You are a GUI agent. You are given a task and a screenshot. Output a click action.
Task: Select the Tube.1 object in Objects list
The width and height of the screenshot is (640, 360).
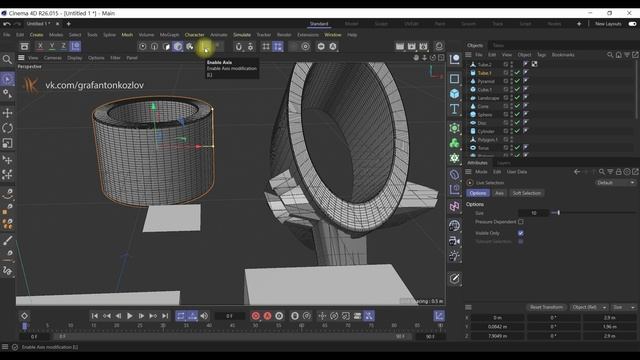484,73
